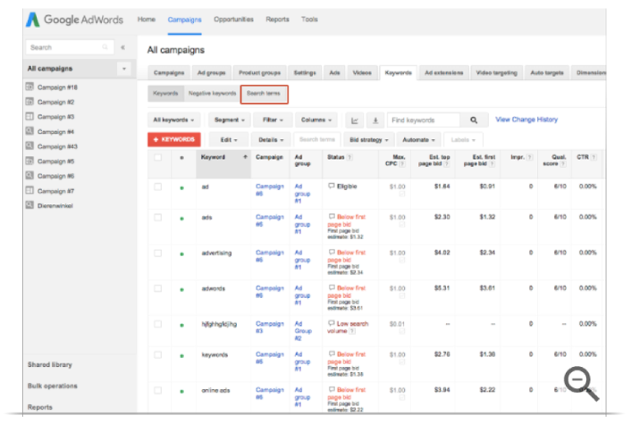Open the All keywords dropdown

(174, 120)
